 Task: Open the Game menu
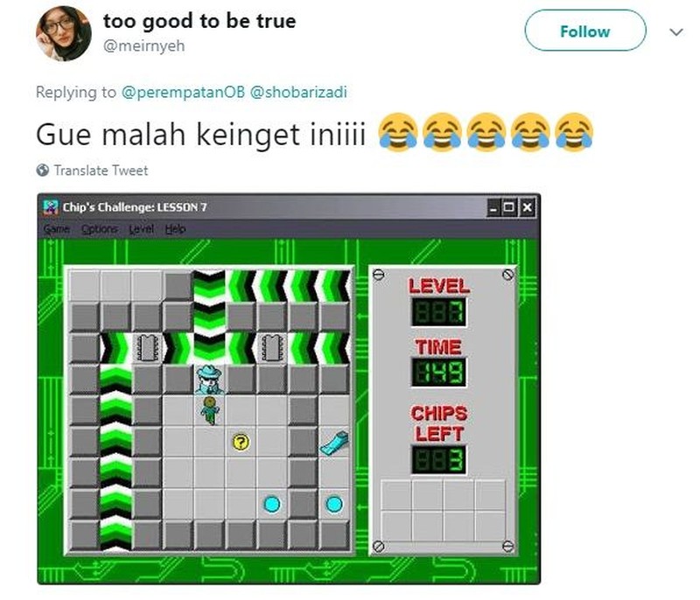(57, 229)
